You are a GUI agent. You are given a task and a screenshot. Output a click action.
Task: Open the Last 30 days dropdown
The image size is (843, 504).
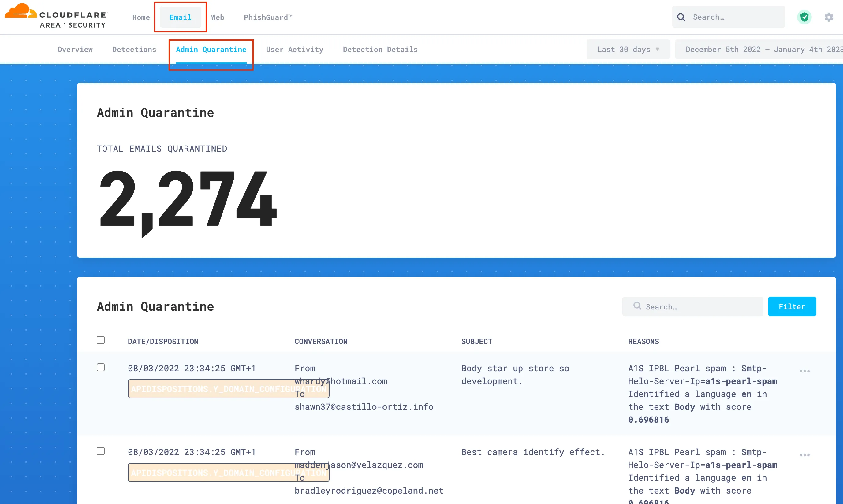[x=628, y=49]
